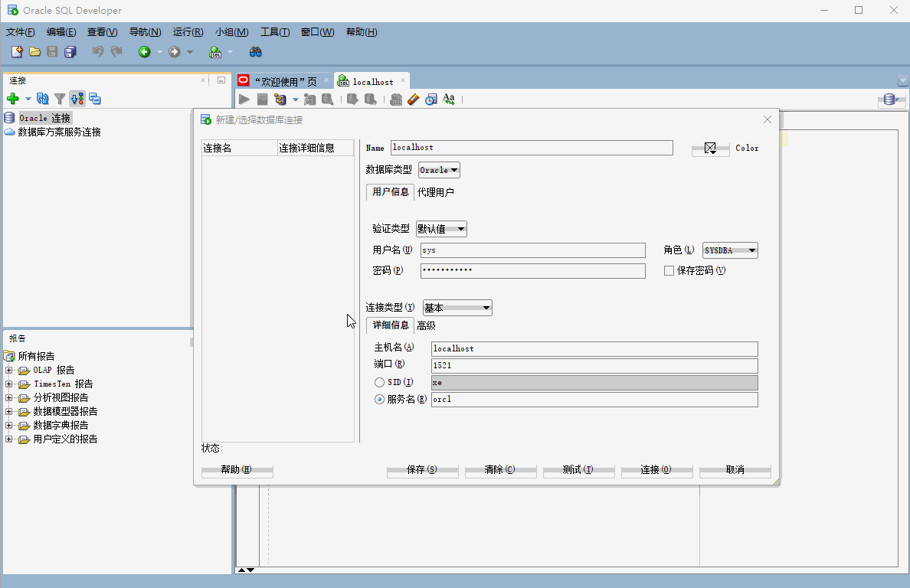Click the 清除(C) button
910x588 pixels.
(499, 469)
